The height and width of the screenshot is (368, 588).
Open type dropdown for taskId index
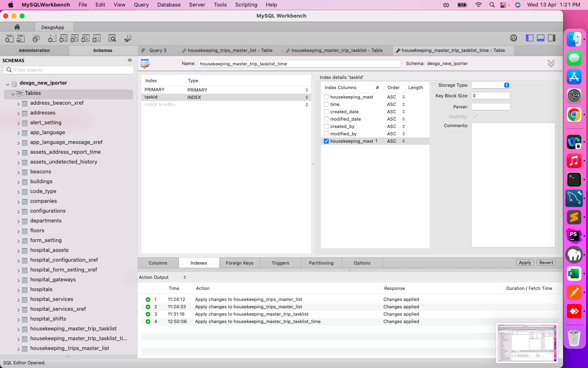tap(307, 97)
